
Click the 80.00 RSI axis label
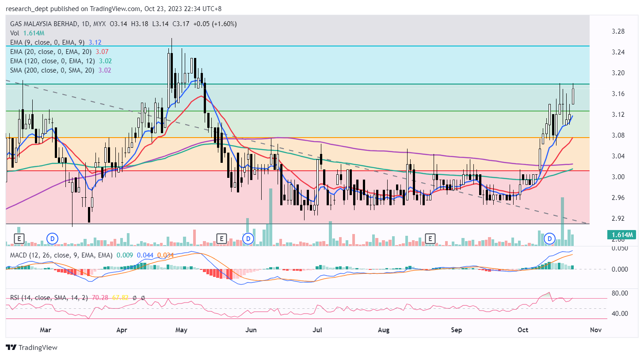pos(619,293)
